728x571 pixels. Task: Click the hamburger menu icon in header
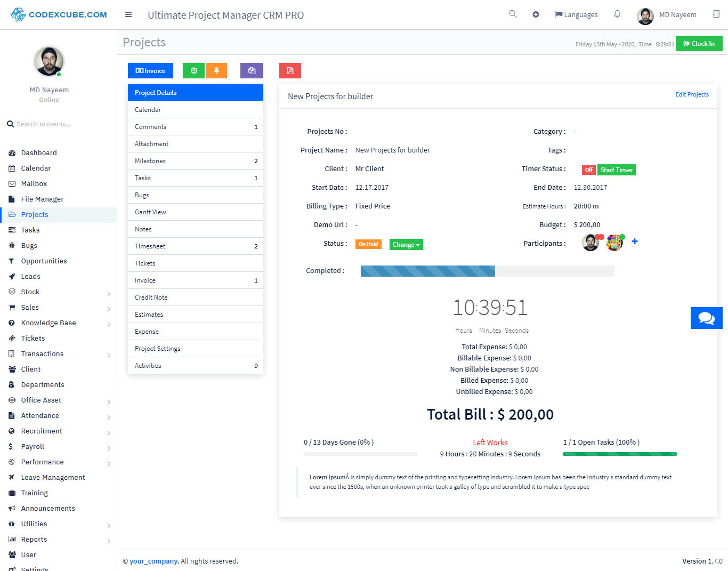click(x=128, y=14)
